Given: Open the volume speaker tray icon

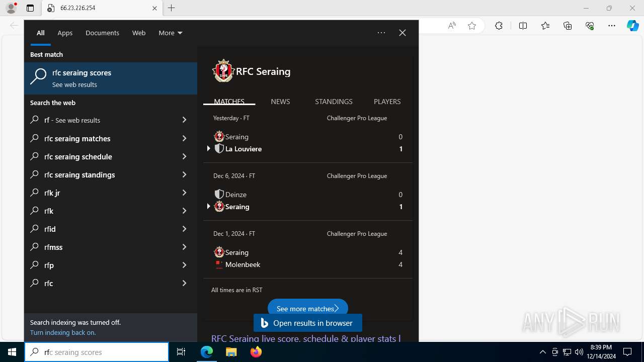Looking at the screenshot, I should (x=579, y=352).
